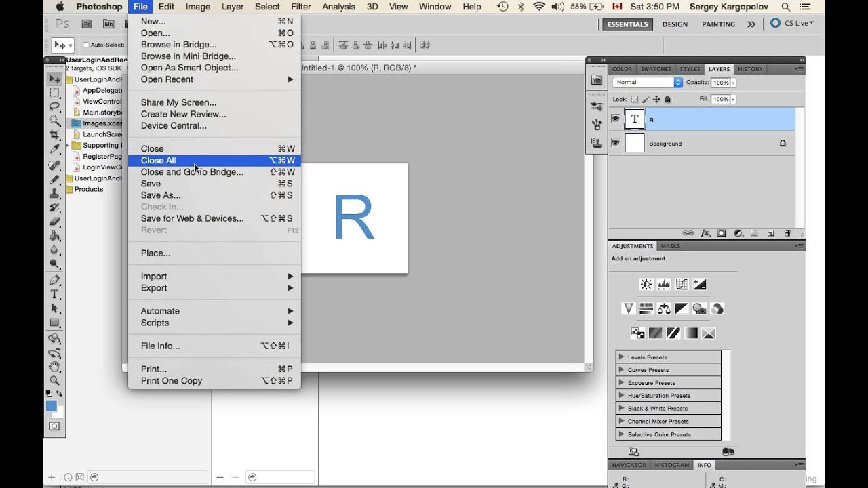Image resolution: width=868 pixels, height=488 pixels.
Task: Hide the Background layer
Action: coord(614,143)
